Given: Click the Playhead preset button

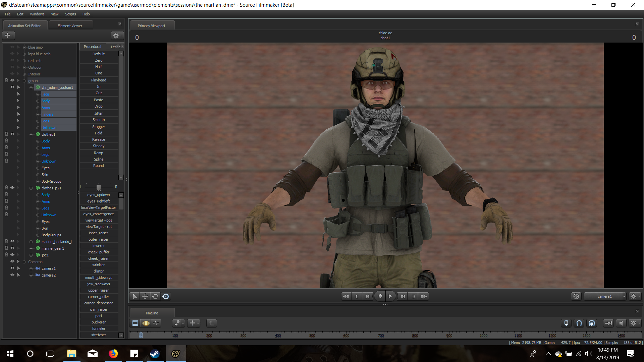Looking at the screenshot, I should click(99, 80).
